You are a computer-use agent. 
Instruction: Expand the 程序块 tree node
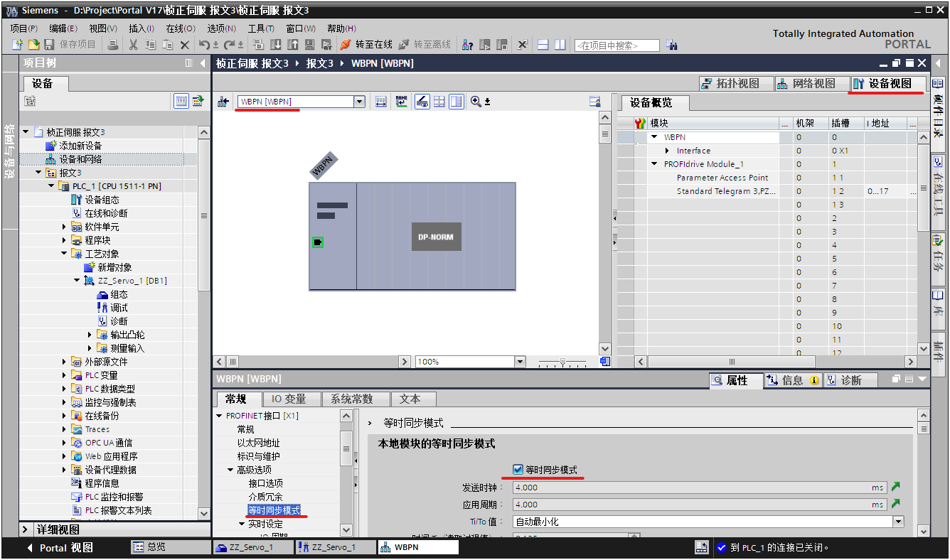tap(64, 240)
